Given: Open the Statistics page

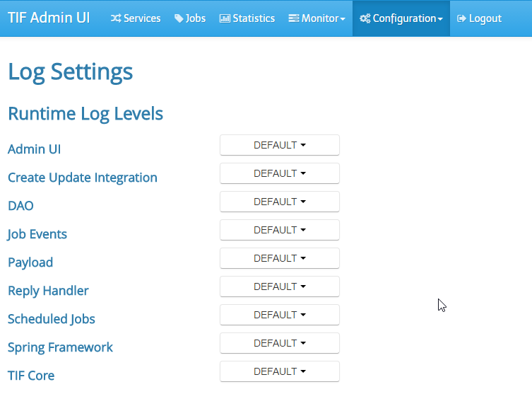Looking at the screenshot, I should (x=253, y=18).
